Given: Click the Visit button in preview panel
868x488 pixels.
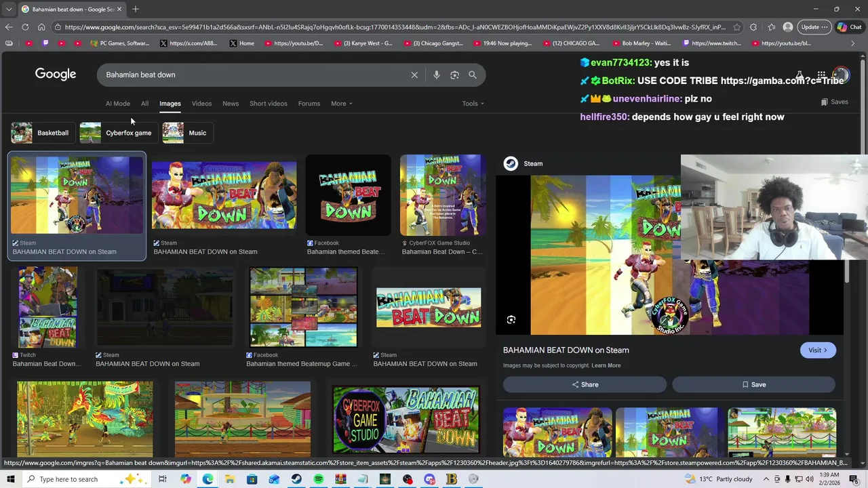Looking at the screenshot, I should 818,350.
